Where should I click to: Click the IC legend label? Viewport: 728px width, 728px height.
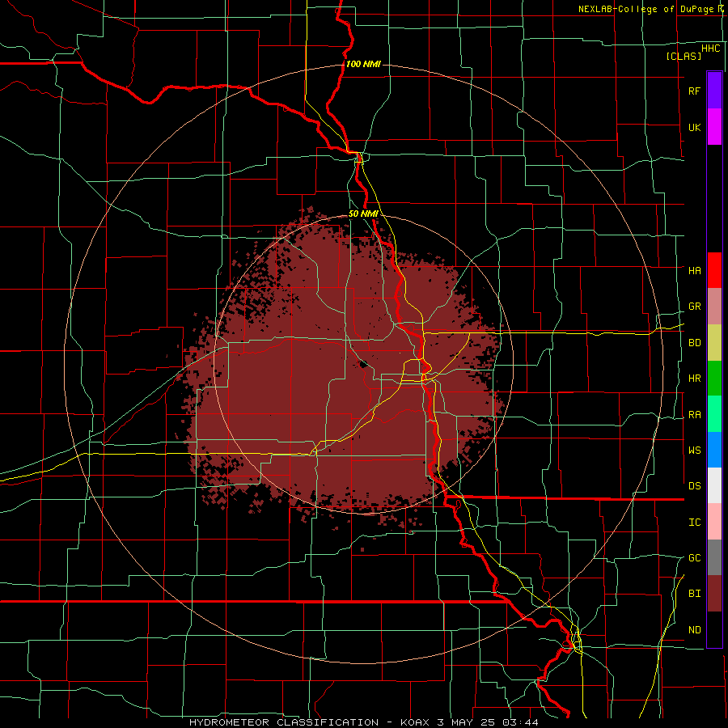(695, 523)
